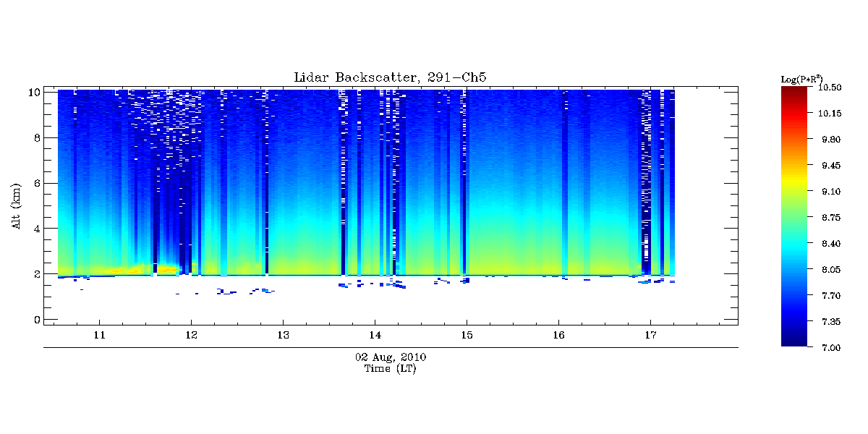Click the y-axis tick label '10'
Image resolution: width=868 pixels, height=434 pixels.
coord(33,92)
